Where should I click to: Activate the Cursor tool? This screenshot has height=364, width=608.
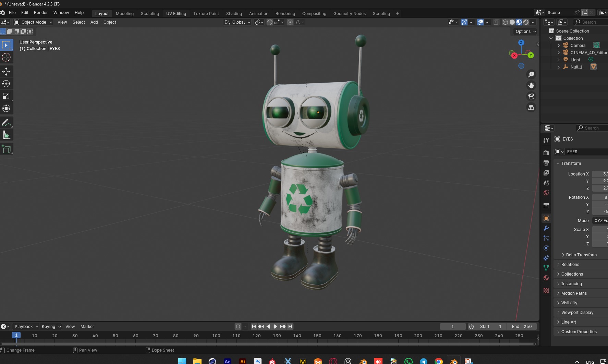[x=7, y=57]
